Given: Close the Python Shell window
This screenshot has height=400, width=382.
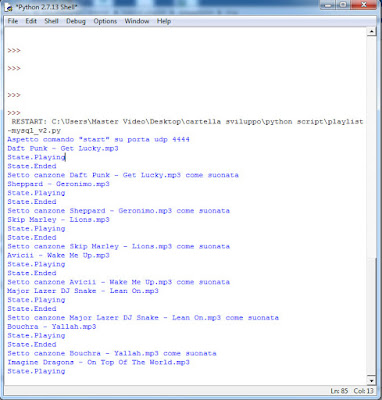Looking at the screenshot, I should point(363,5).
